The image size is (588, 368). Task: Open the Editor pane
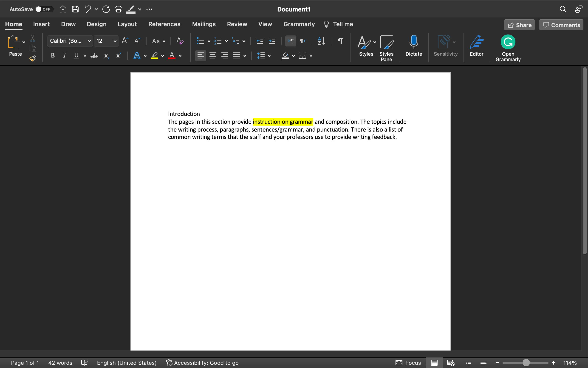click(476, 46)
